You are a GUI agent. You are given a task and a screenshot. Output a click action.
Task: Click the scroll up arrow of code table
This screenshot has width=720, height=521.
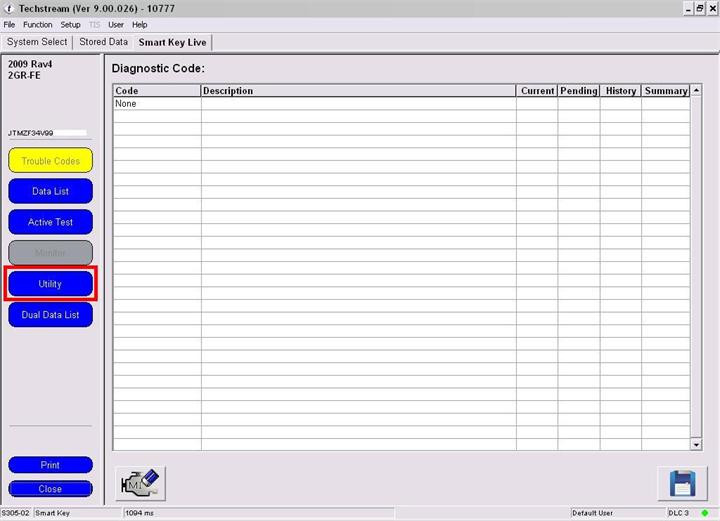[x=697, y=91]
